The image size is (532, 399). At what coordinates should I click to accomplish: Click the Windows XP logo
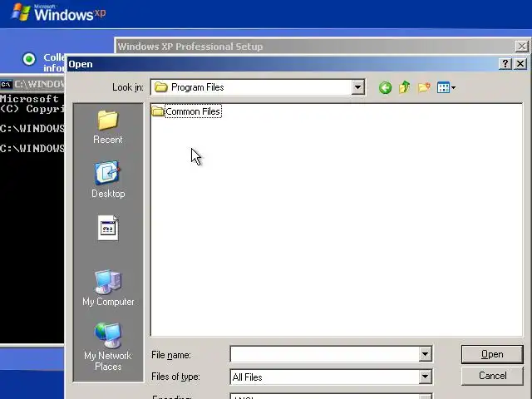click(59, 12)
